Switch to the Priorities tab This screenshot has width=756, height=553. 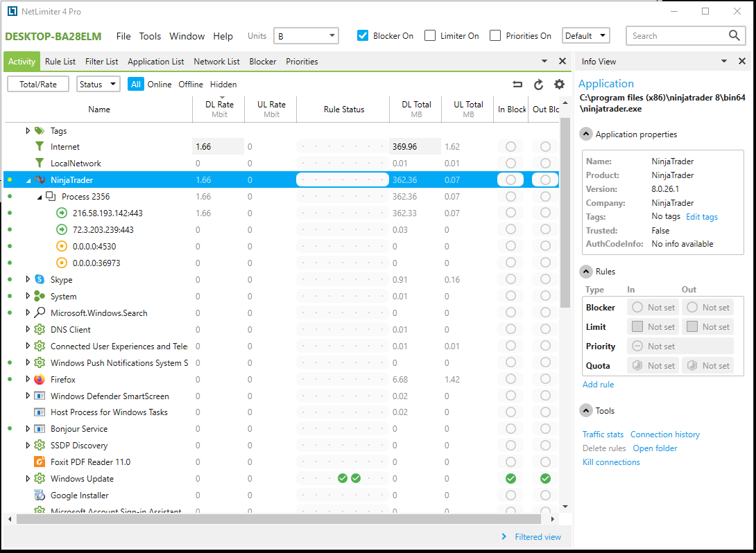302,62
